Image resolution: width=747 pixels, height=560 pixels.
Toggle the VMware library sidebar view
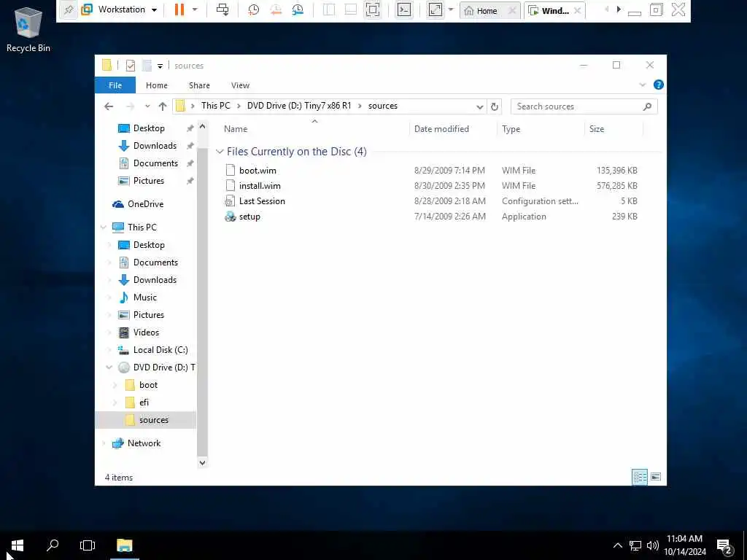(329, 9)
